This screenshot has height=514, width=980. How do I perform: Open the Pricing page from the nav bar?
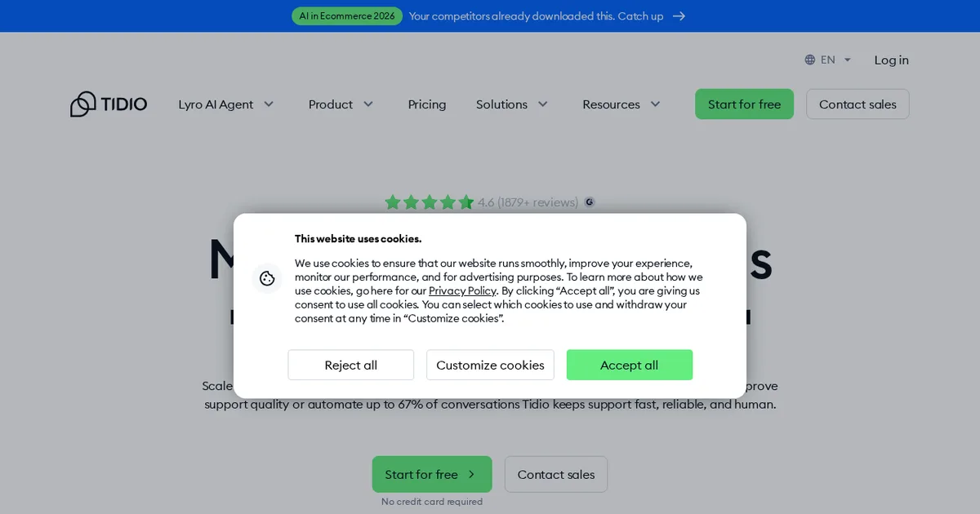[x=427, y=104]
